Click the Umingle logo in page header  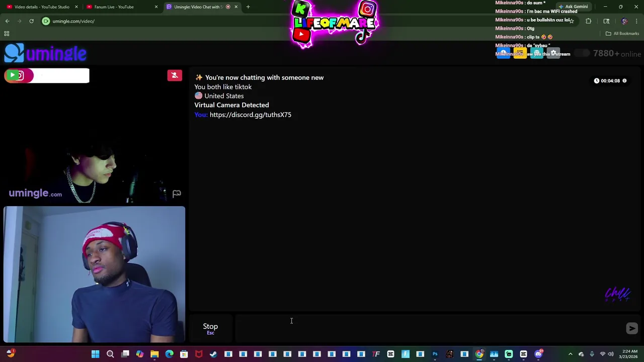tap(46, 53)
